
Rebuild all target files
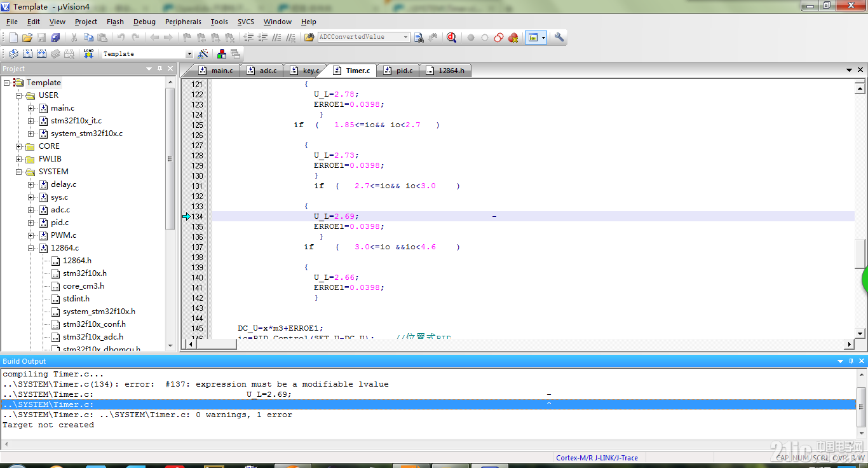(41, 54)
